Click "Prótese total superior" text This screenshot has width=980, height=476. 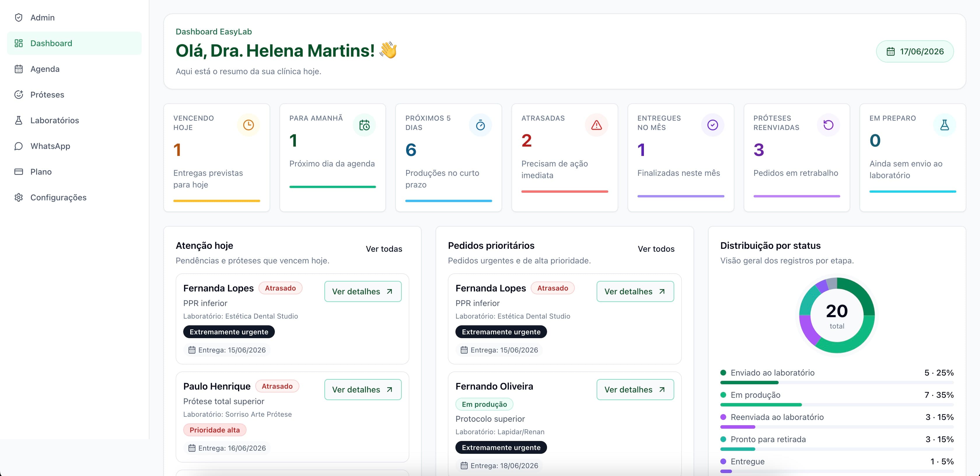pyautogui.click(x=224, y=401)
